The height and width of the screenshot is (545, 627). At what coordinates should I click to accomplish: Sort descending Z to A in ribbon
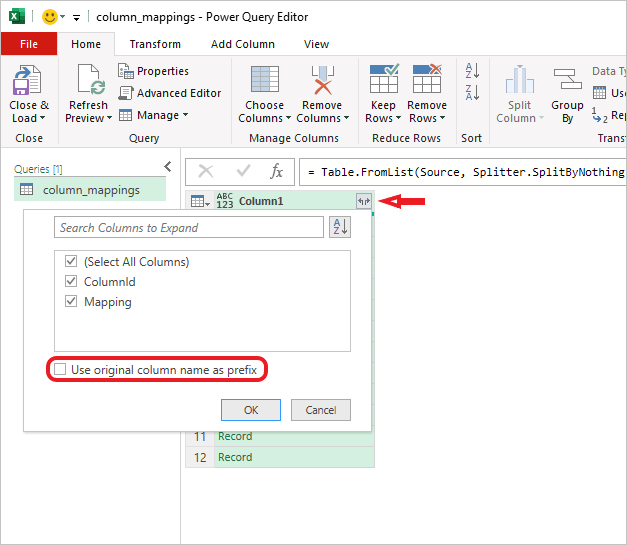tap(472, 92)
